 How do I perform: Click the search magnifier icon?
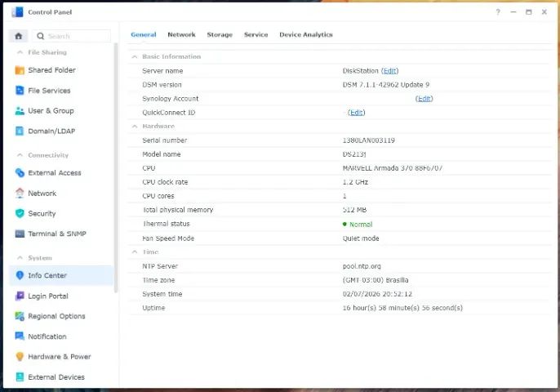40,36
